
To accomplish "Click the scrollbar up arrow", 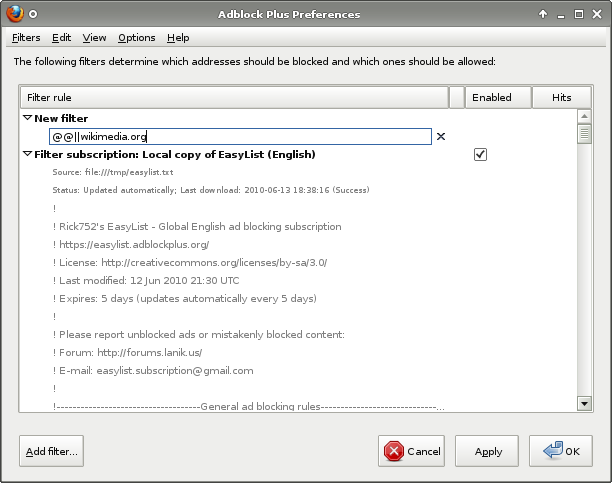I will pos(584,116).
